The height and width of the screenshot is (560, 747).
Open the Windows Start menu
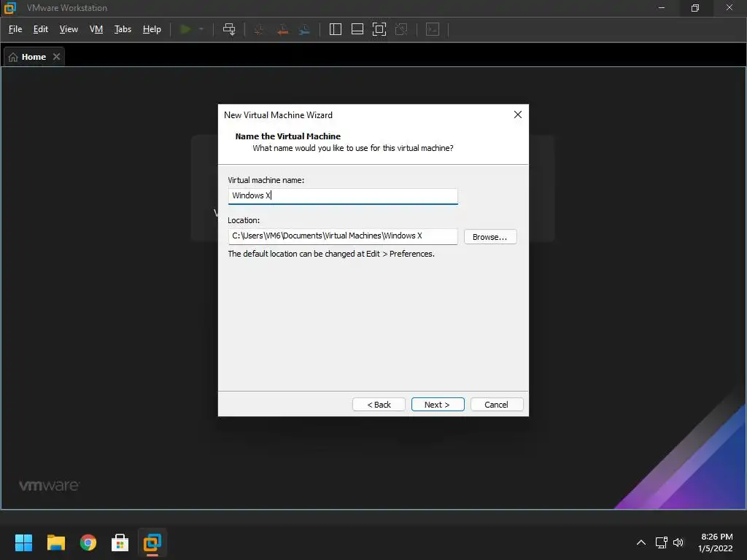(24, 542)
